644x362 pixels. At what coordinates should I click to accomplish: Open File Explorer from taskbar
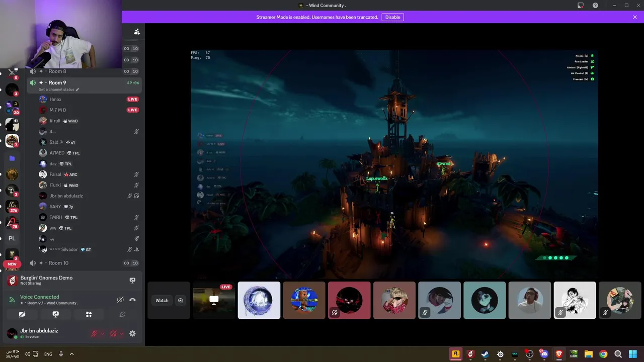[x=588, y=354]
